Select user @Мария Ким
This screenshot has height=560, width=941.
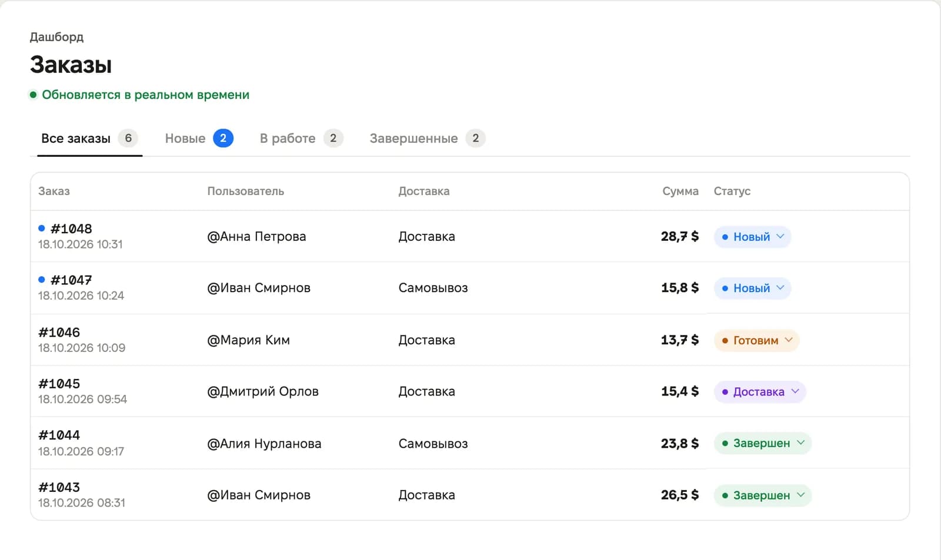pos(248,340)
